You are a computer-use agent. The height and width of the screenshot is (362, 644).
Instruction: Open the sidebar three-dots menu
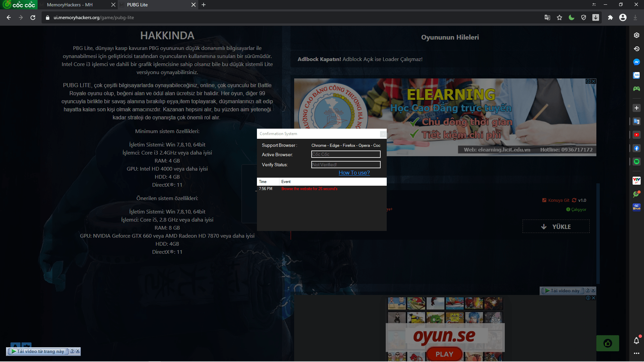[637, 353]
